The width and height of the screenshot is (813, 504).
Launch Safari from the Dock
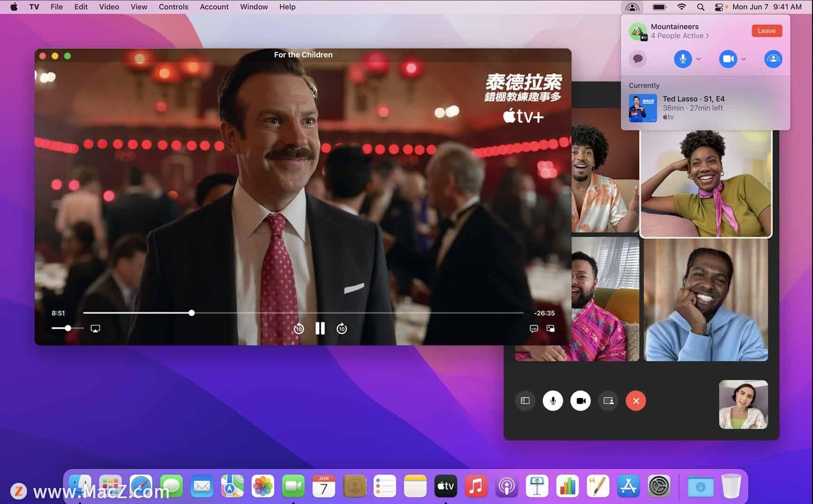click(141, 486)
